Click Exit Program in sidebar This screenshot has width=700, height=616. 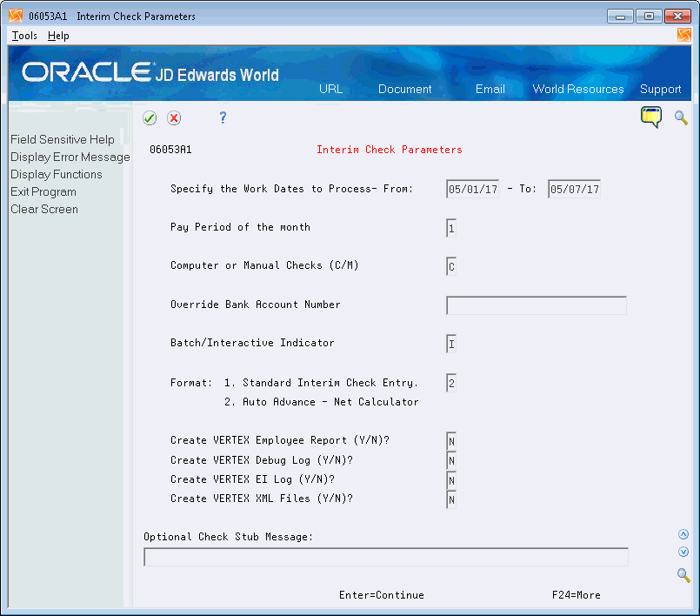click(43, 191)
